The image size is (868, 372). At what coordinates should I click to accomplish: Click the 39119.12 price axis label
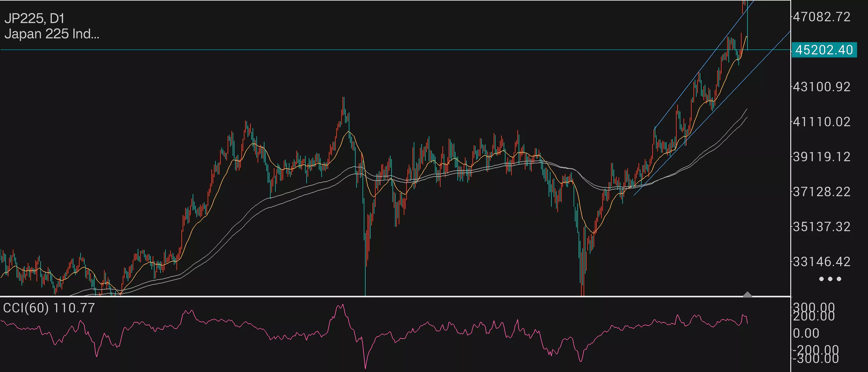click(821, 157)
